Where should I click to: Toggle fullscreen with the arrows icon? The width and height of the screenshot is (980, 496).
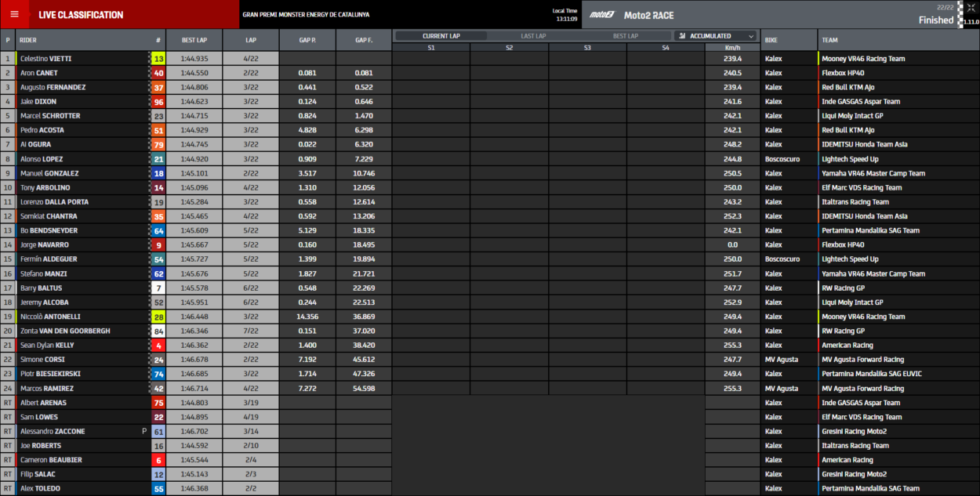(x=971, y=7)
